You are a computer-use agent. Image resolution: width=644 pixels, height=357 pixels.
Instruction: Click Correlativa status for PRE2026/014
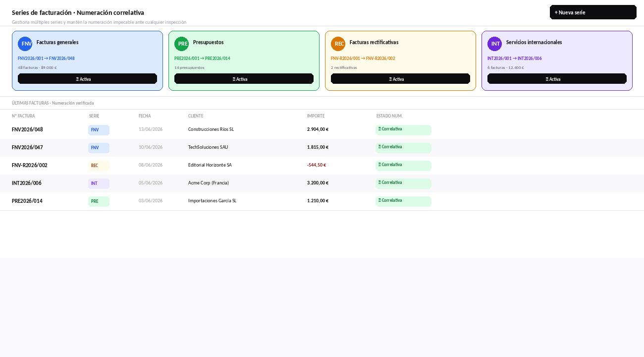click(x=403, y=201)
